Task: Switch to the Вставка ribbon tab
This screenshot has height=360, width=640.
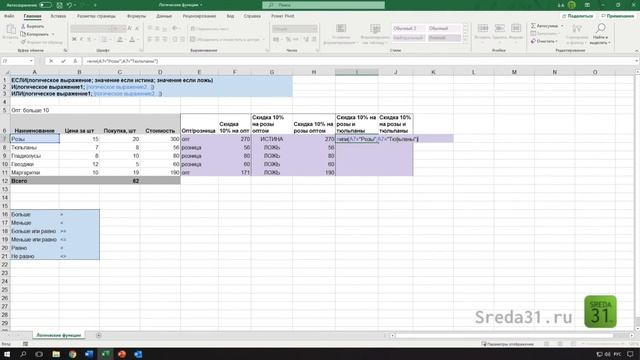Action: coord(58,16)
